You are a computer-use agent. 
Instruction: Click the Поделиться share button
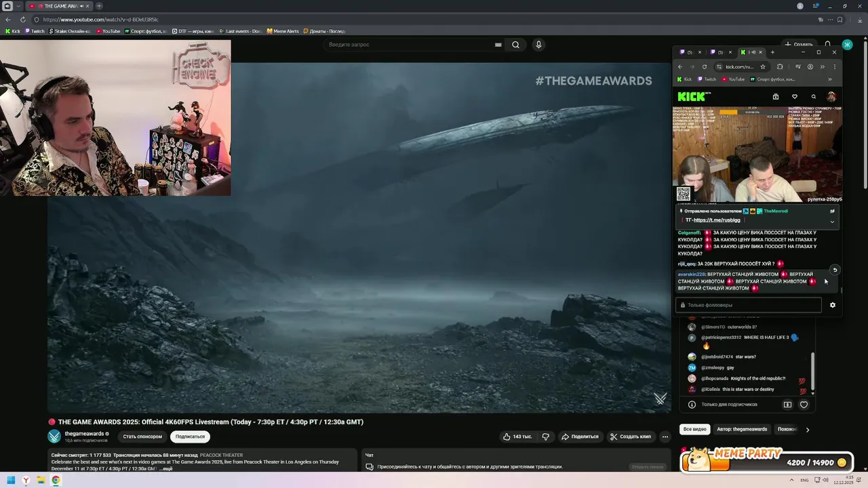click(x=580, y=436)
